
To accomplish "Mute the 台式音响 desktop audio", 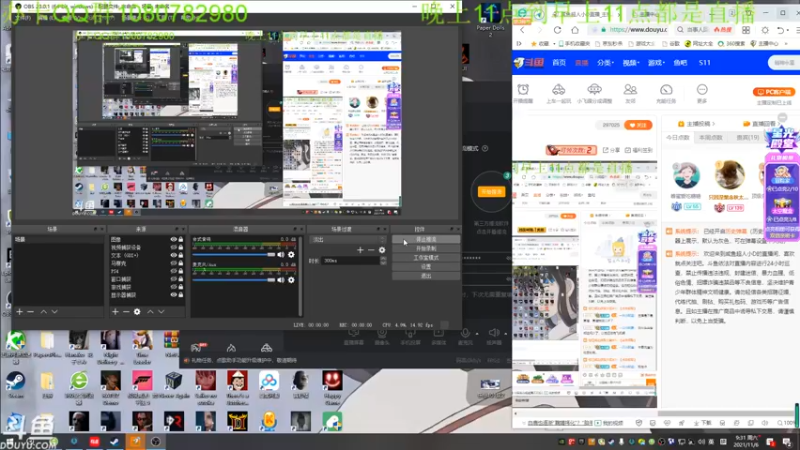I will click(281, 255).
